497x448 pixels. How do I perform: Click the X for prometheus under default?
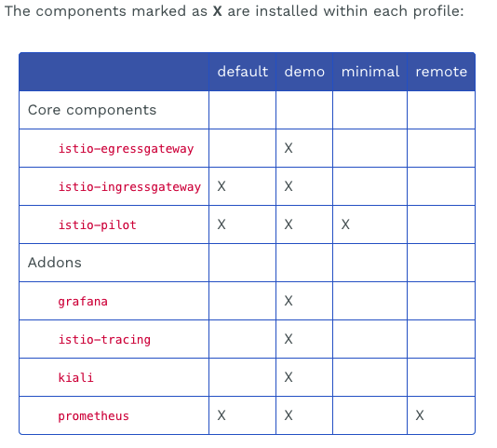(222, 415)
